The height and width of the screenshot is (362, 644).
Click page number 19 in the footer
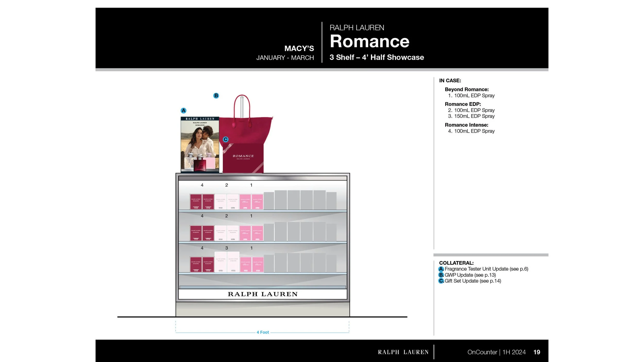[537, 352]
